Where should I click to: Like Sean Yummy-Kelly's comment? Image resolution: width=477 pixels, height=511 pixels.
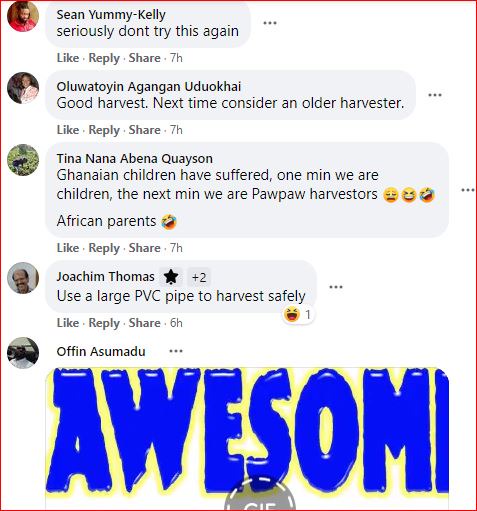click(x=68, y=58)
